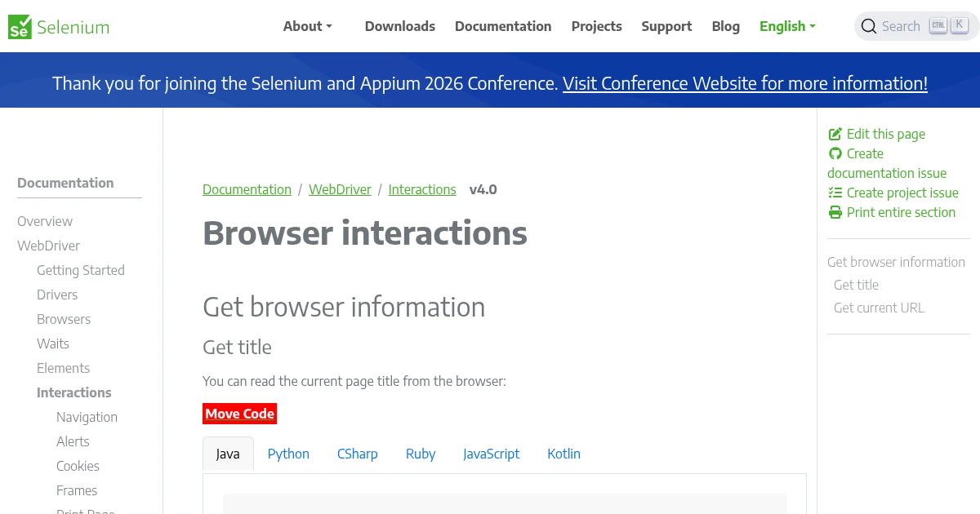The width and height of the screenshot is (980, 514).
Task: Open Elements in the sidebar
Action: tap(63, 368)
